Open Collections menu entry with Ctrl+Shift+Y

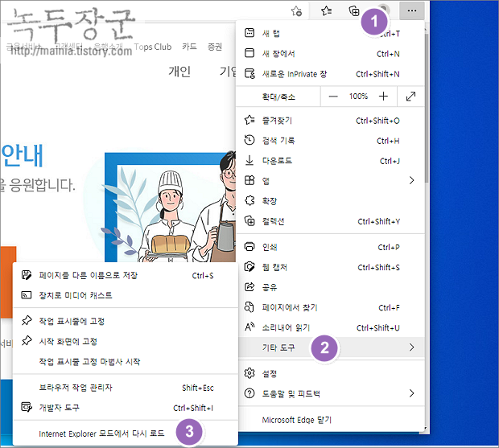tap(330, 221)
